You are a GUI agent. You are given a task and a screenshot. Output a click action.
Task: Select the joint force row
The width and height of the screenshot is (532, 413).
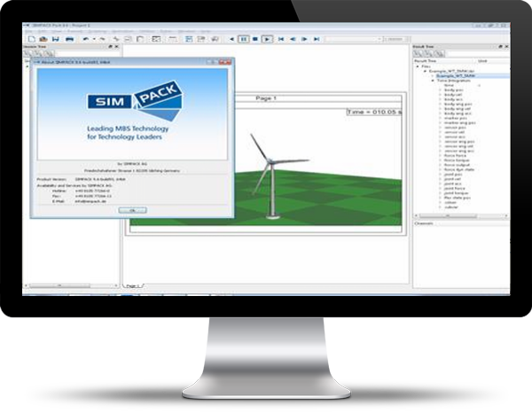click(454, 189)
